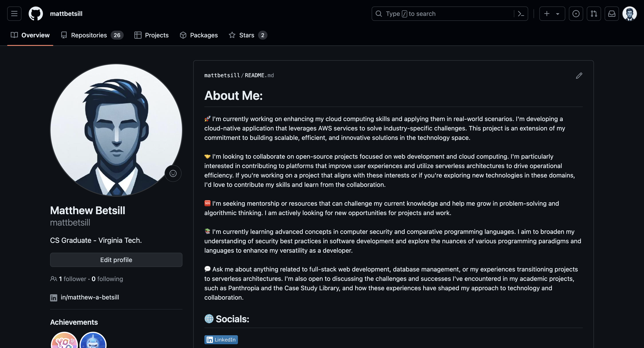Viewport: 644px width, 348px height.
Task: Focus the Type / to search field
Action: 449,13
